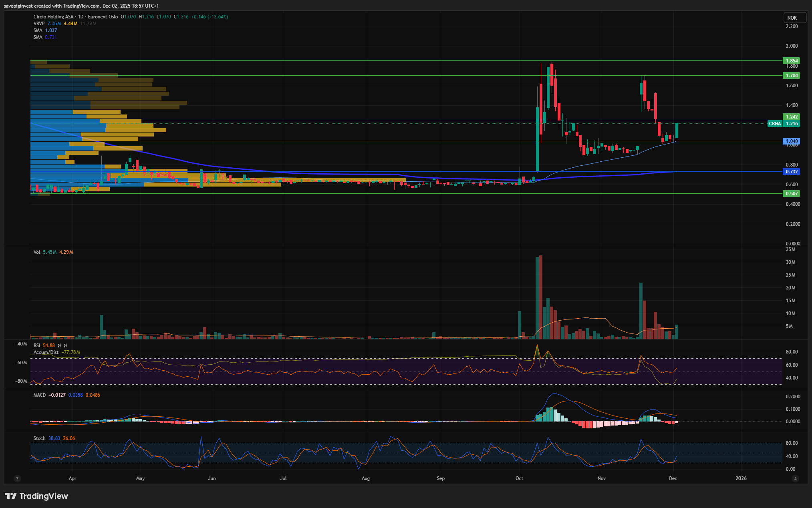Select the 1D interval in the chart title
The image size is (812, 508).
(81, 17)
